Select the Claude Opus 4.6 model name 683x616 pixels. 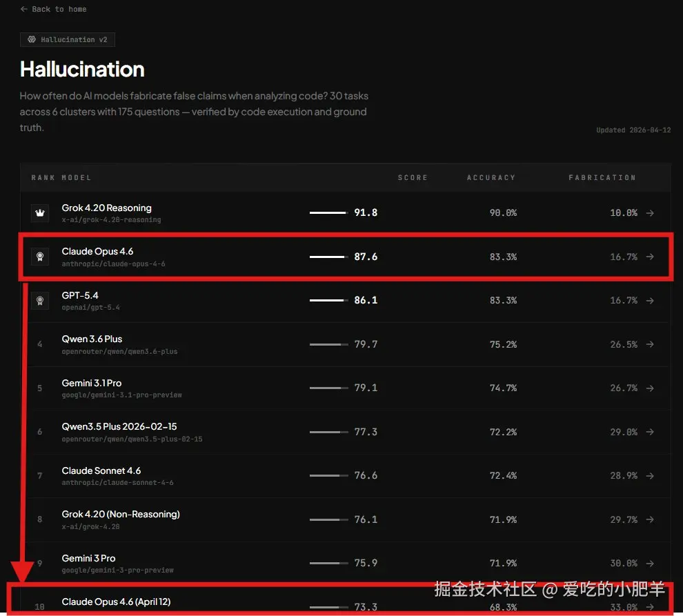click(x=97, y=251)
